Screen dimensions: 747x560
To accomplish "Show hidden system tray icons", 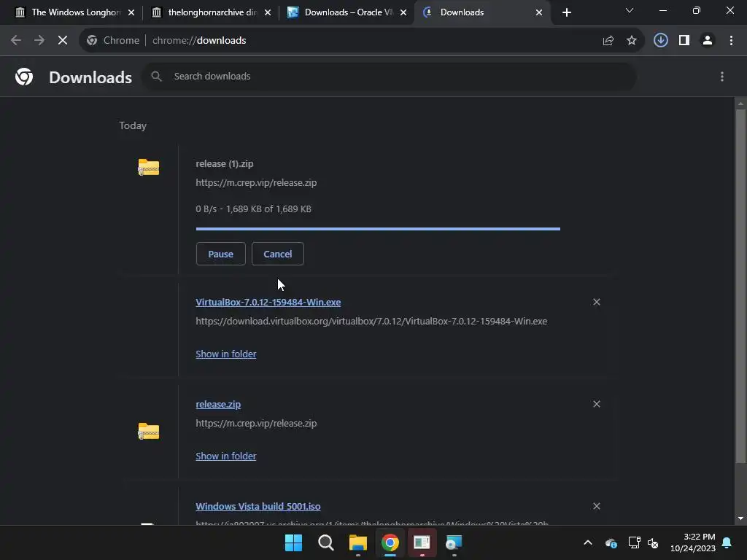I will point(588,542).
